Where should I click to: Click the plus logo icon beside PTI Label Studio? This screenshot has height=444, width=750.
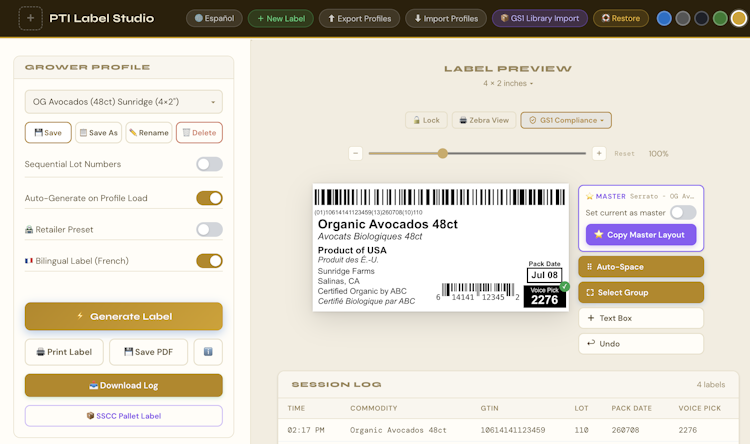pyautogui.click(x=30, y=18)
